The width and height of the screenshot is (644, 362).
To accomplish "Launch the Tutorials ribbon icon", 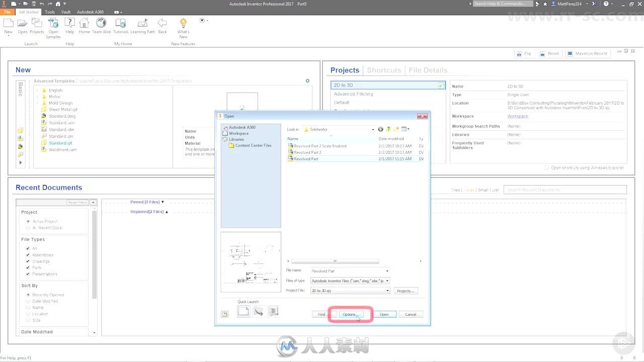I will (x=121, y=23).
